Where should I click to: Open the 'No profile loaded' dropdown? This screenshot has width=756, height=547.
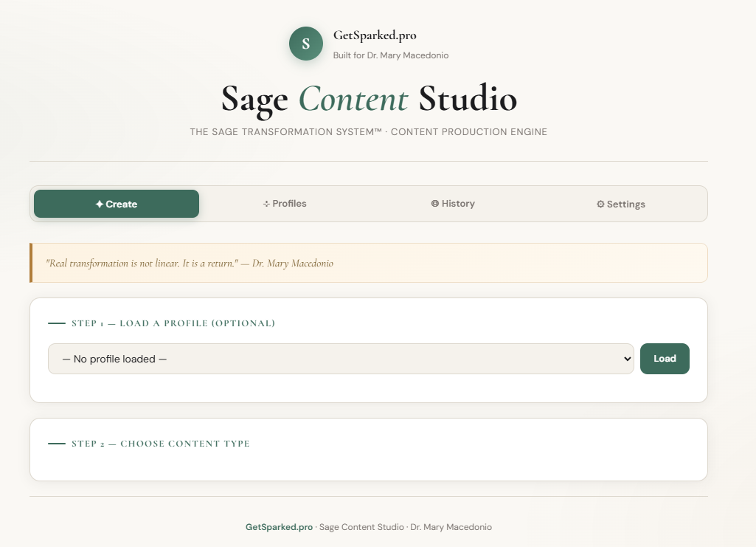(x=341, y=359)
